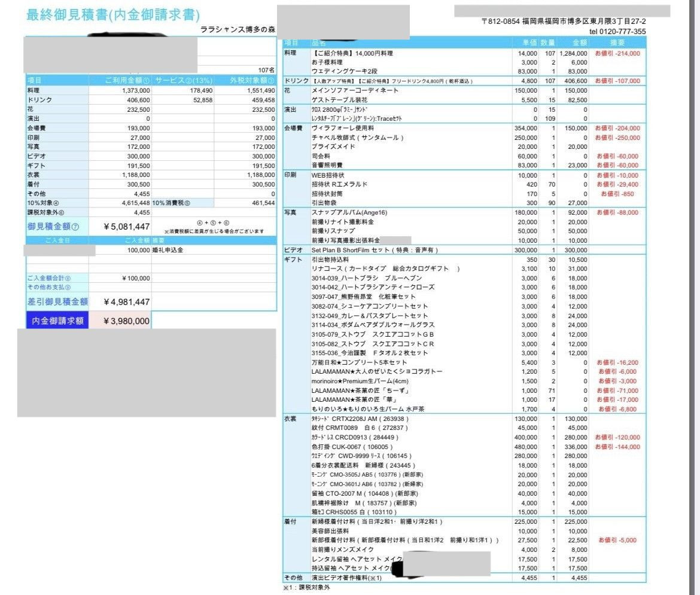Select the 外税対象額③ column header
700x595 pixels.
[x=252, y=80]
